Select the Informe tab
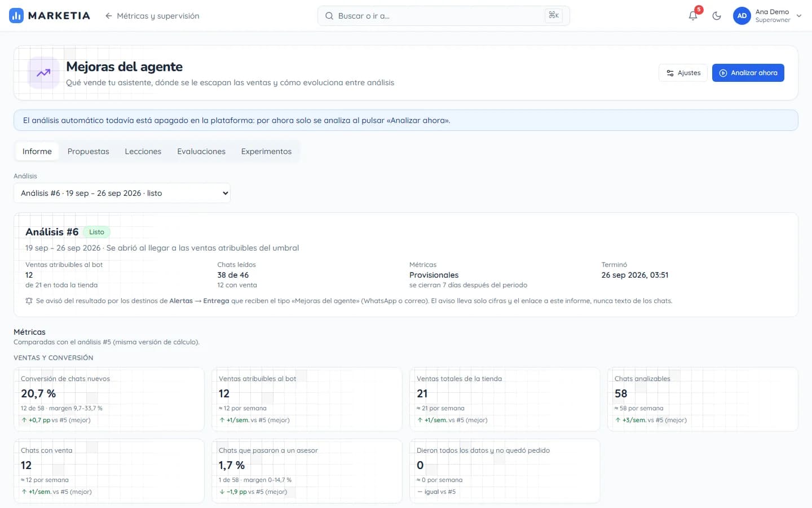Screen dimensions: 812x508 coord(37,151)
